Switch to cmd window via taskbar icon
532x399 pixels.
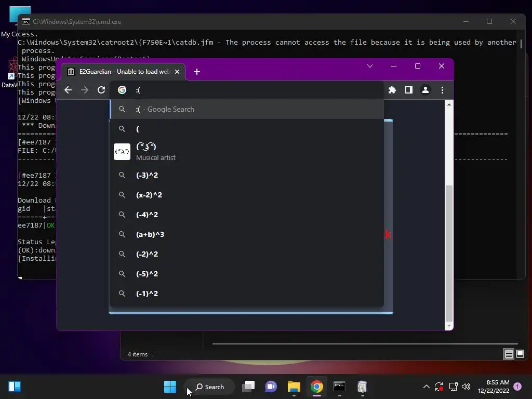click(339, 387)
